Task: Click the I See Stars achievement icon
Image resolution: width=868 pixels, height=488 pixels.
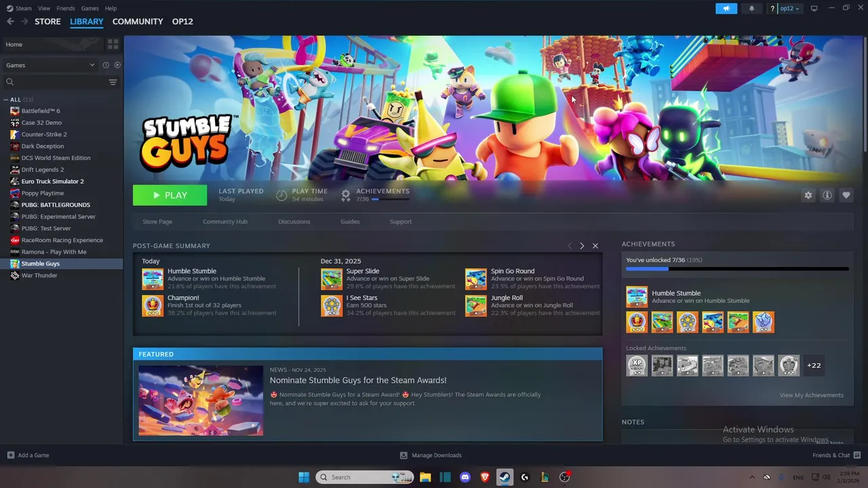Action: pyautogui.click(x=332, y=306)
